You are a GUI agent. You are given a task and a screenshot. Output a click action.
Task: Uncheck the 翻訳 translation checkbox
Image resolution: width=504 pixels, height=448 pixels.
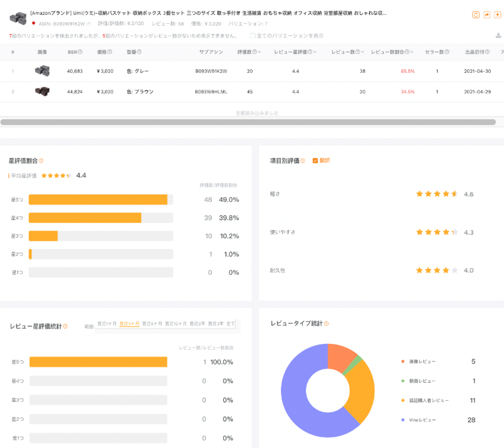[x=316, y=161]
